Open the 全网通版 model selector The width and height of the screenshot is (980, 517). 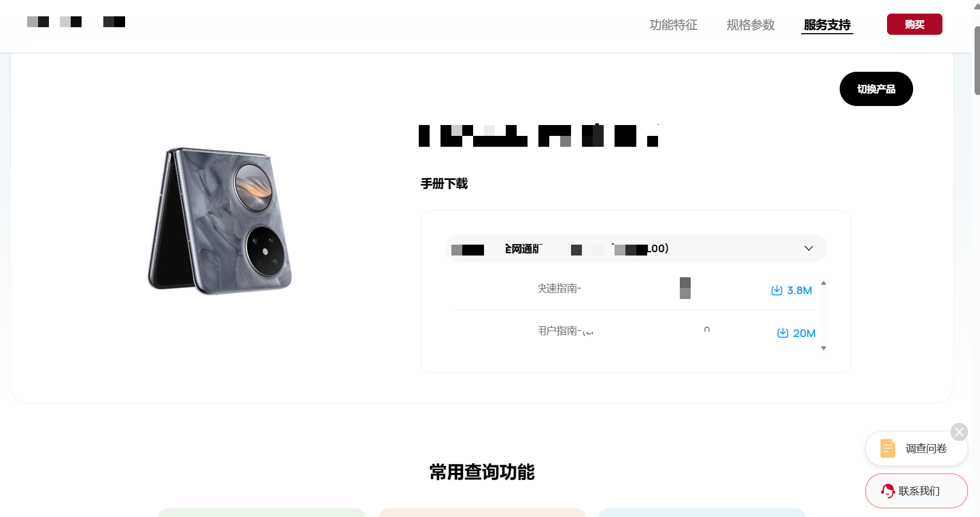point(636,248)
